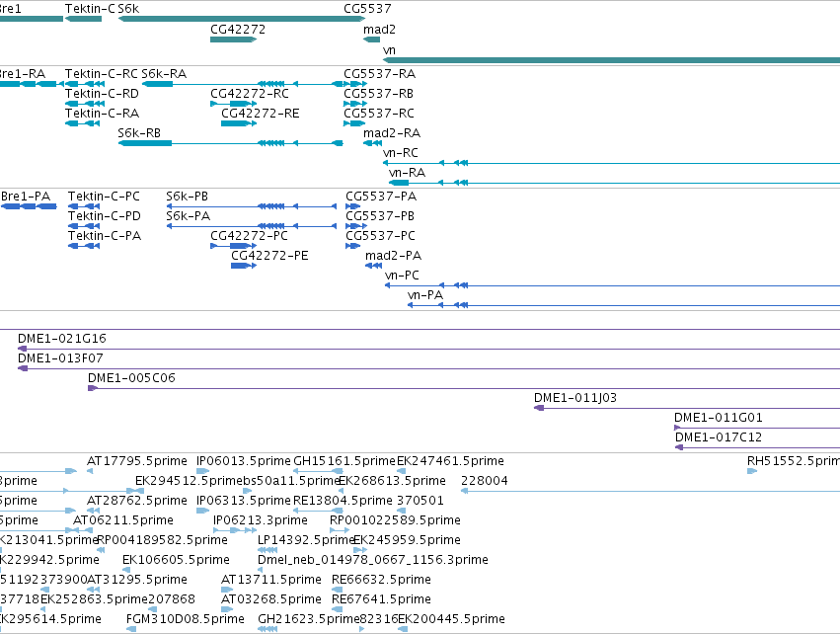Viewport: 840px width, 634px height.
Task: Select the EK247461.5prime EST label
Action: point(450,461)
